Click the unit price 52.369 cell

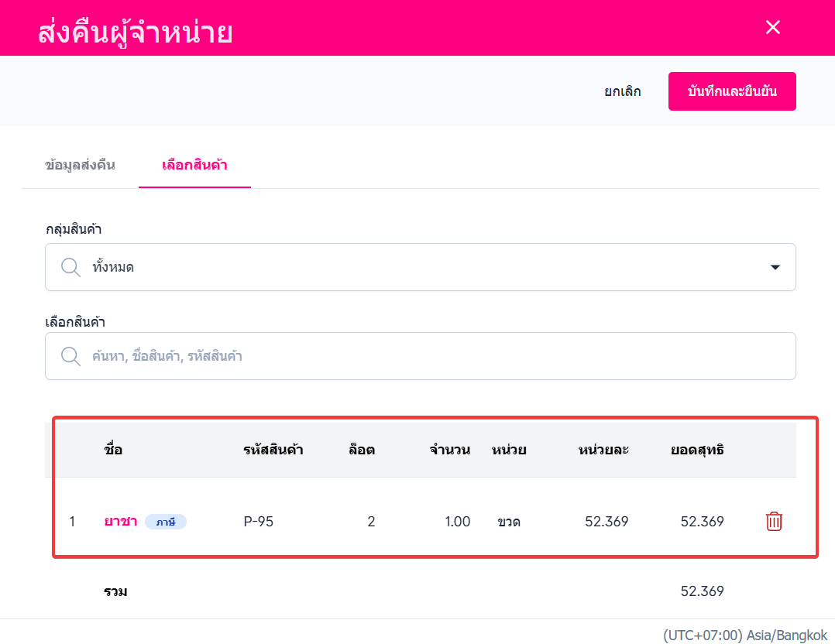[x=606, y=522]
